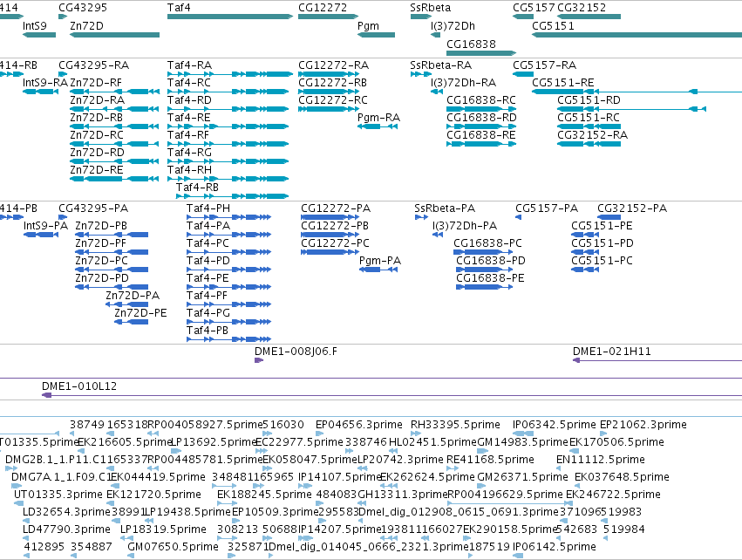Click transcript Taf4-RC label
This screenshot has height=560, width=742.
click(189, 83)
